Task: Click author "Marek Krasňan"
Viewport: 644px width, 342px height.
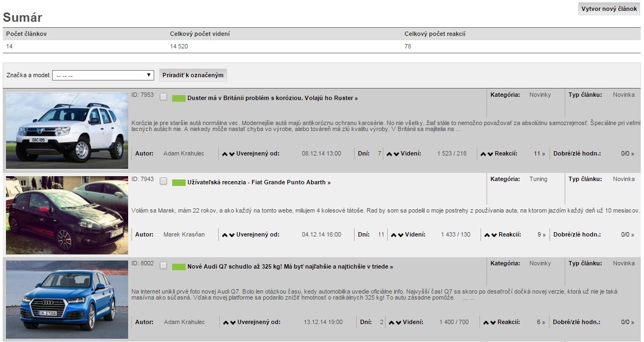Action: click(184, 235)
